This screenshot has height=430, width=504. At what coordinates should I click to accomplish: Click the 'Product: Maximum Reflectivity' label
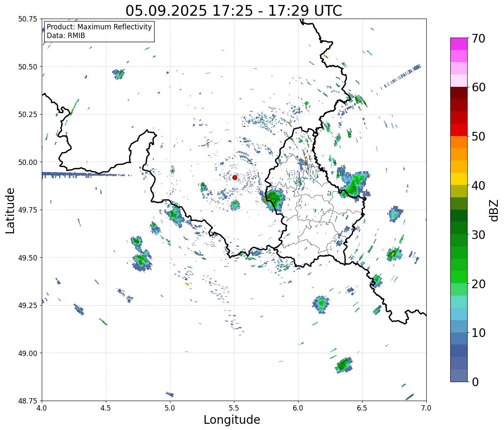tap(99, 27)
